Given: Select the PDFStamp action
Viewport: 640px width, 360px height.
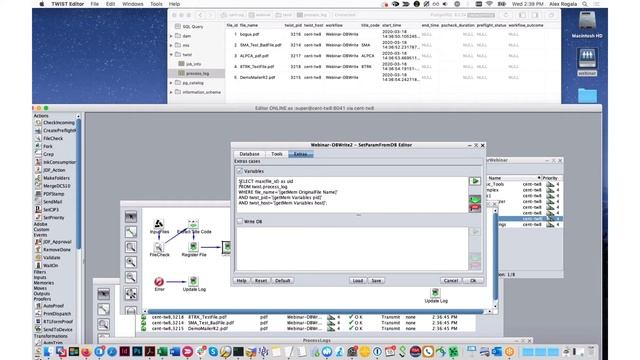Looking at the screenshot, I should pyautogui.click(x=50, y=194).
